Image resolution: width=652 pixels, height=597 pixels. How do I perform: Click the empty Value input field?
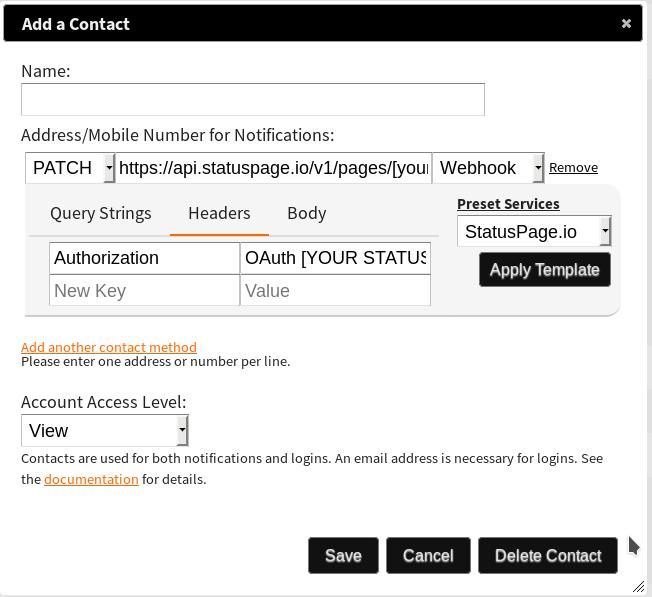coord(335,291)
